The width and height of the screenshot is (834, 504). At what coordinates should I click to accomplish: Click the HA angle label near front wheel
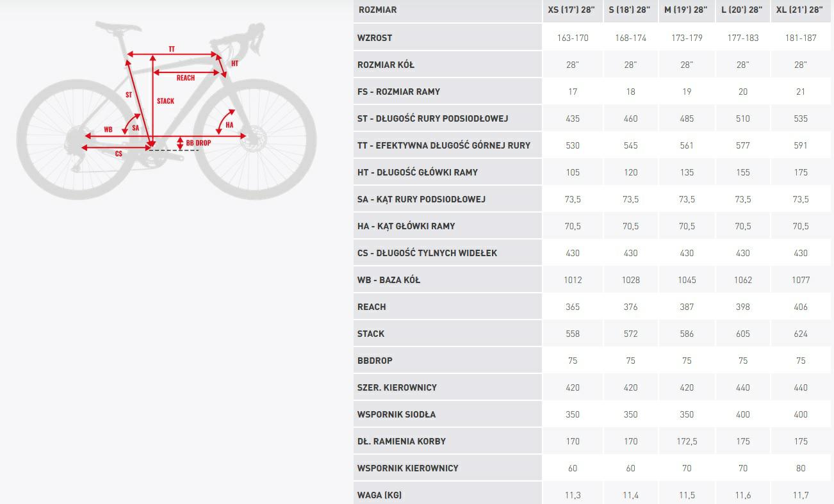(x=229, y=125)
